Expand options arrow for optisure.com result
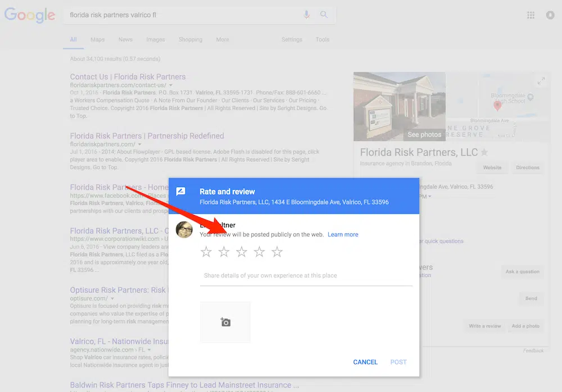 point(112,298)
